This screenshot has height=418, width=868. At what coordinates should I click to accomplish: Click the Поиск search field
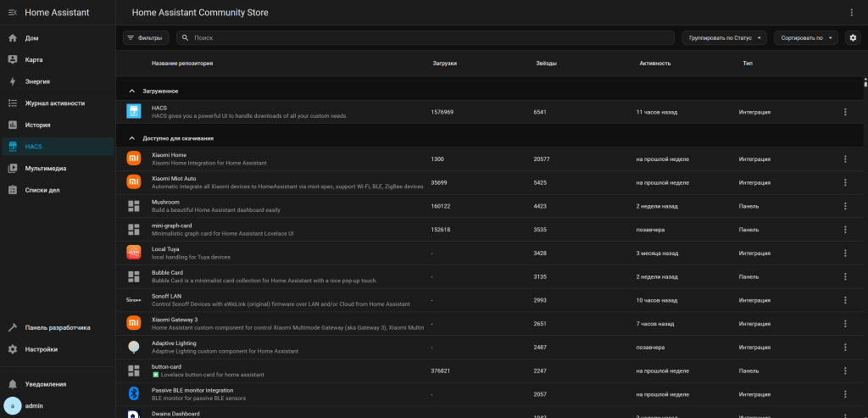click(x=426, y=37)
